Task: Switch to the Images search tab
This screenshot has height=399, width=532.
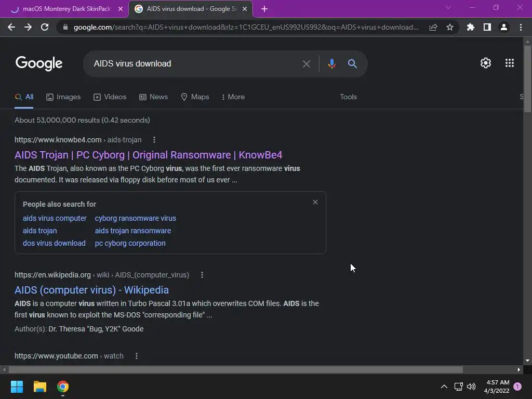Action: click(63, 97)
